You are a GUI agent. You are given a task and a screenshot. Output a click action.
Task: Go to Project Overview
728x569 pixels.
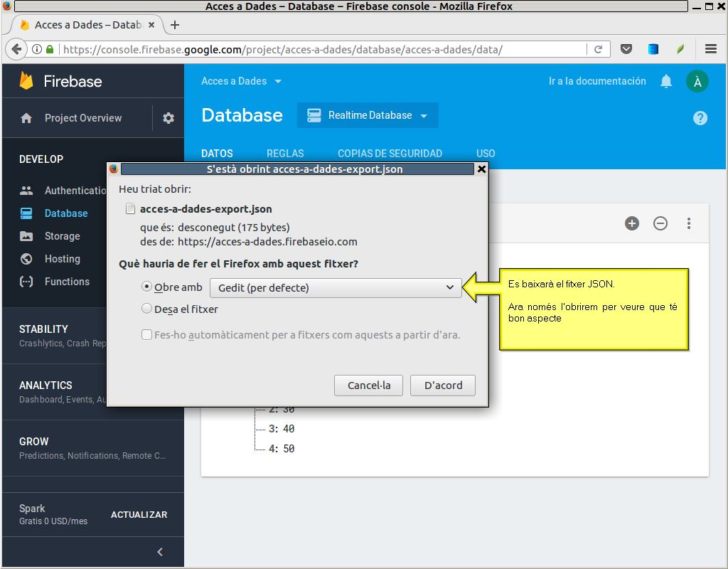tap(83, 118)
